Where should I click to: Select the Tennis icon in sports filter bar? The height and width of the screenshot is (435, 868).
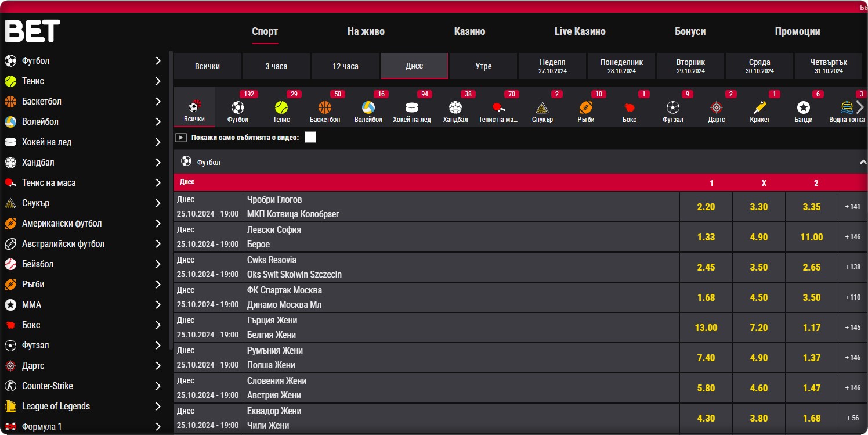coord(281,108)
